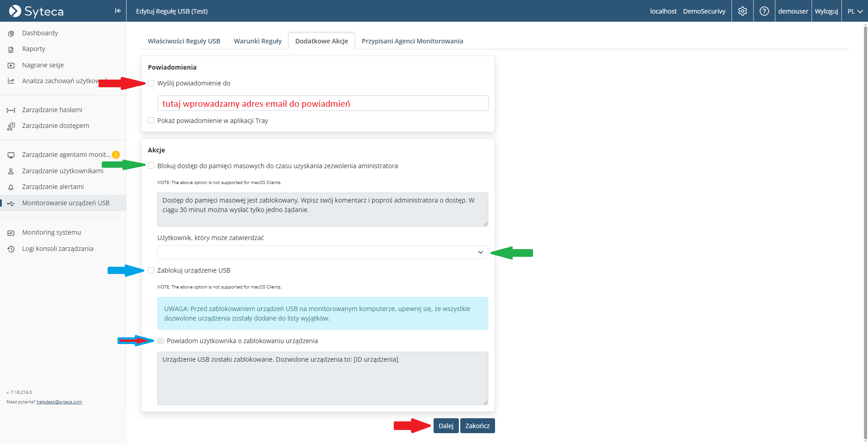868x444 pixels.
Task: Expand the approving user dropdown
Action: click(x=322, y=252)
